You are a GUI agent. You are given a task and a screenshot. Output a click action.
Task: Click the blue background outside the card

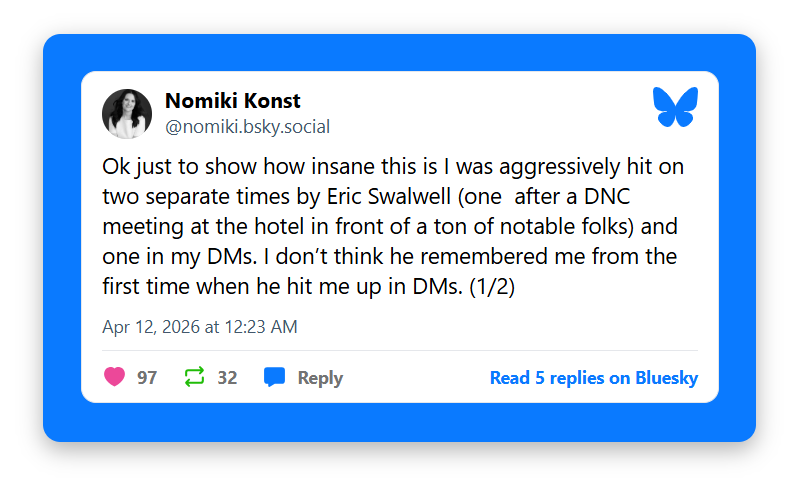[x=60, y=240]
